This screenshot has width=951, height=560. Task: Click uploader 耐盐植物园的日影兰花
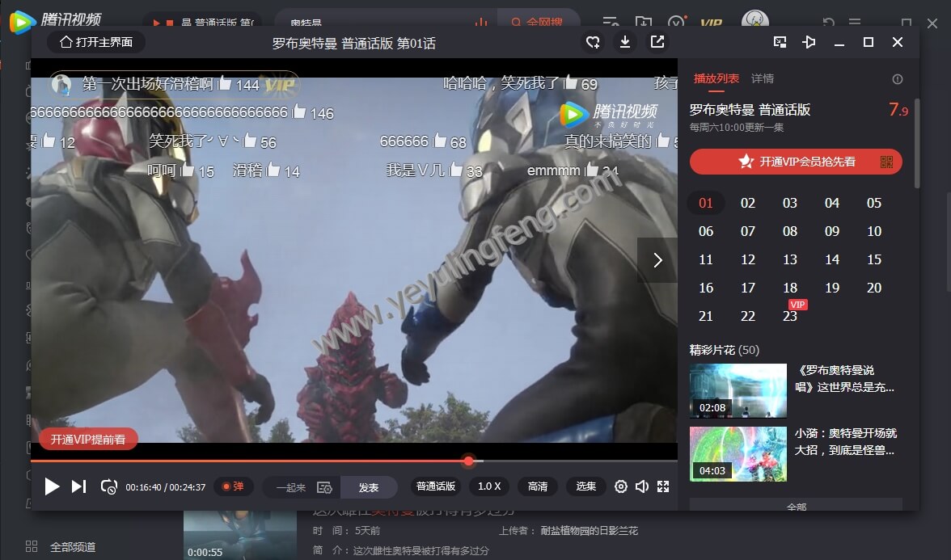click(589, 530)
